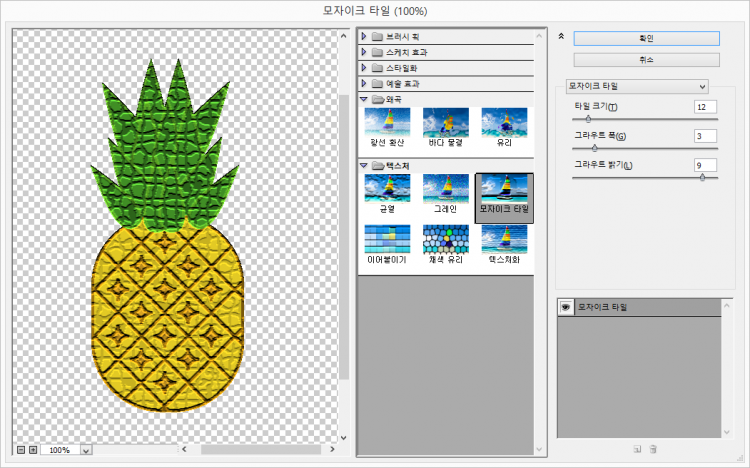Expand the 브러시 획 folder
The height and width of the screenshot is (468, 750).
(x=365, y=36)
